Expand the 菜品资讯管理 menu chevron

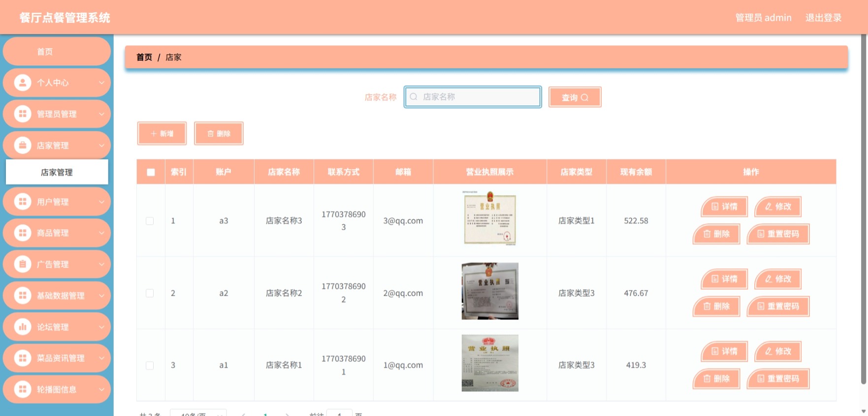pos(101,358)
